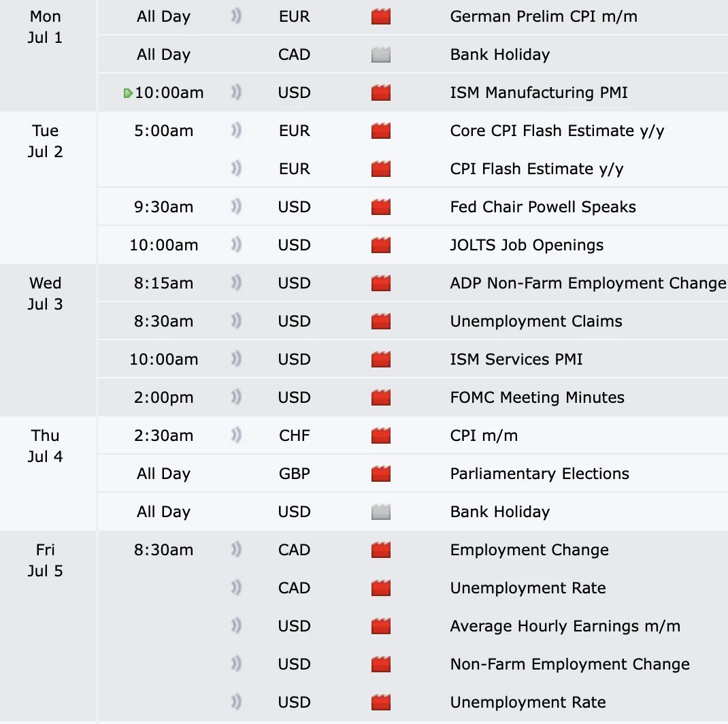Image resolution: width=728 pixels, height=724 pixels.
Task: Toggle sound alert for ISM Manufacturing PMI
Action: 236,92
